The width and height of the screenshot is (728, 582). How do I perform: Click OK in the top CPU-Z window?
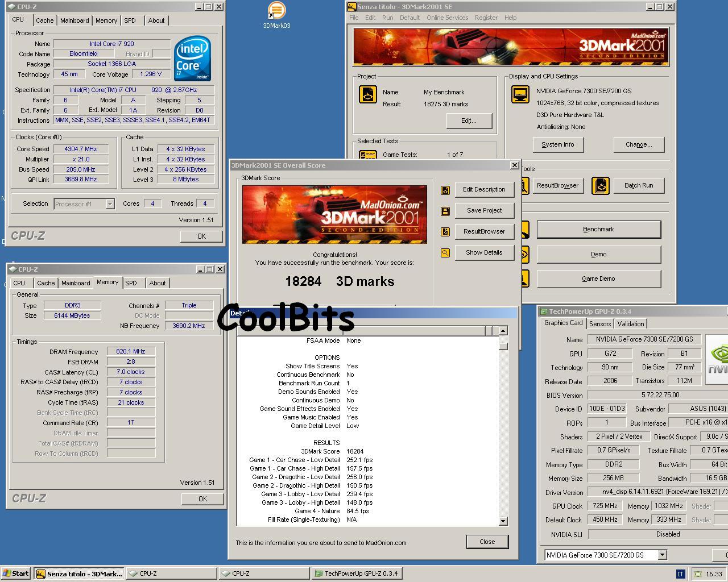pyautogui.click(x=201, y=236)
